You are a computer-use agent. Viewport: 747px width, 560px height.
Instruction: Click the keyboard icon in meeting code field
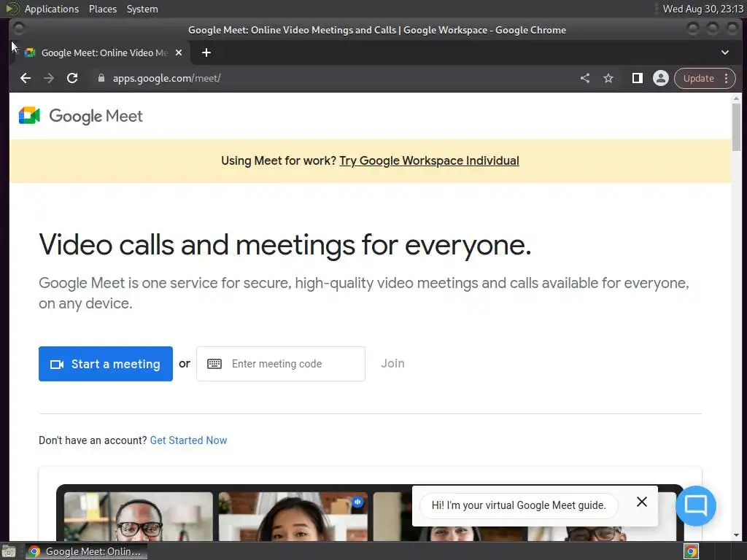coord(214,364)
